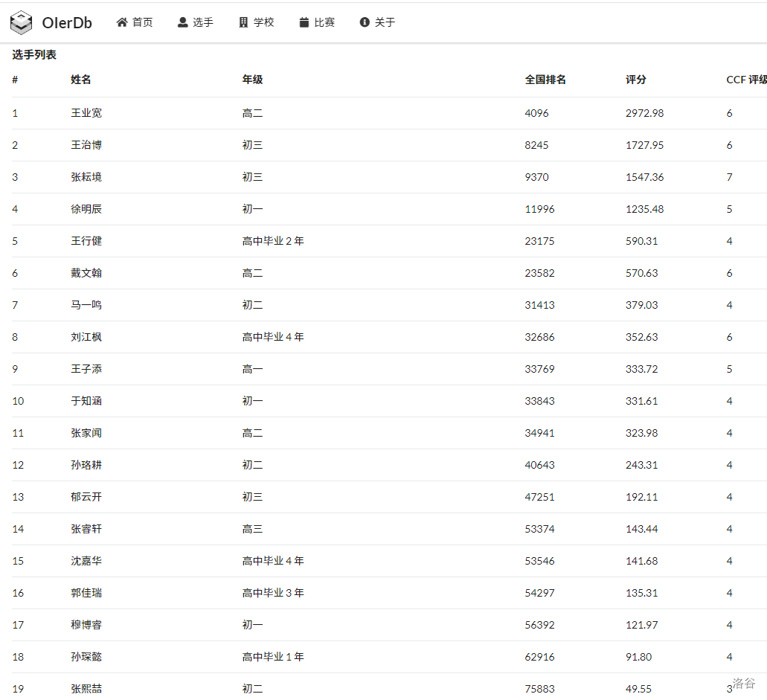Click the home icon beside 首页
The width and height of the screenshot is (767, 700).
pos(122,22)
